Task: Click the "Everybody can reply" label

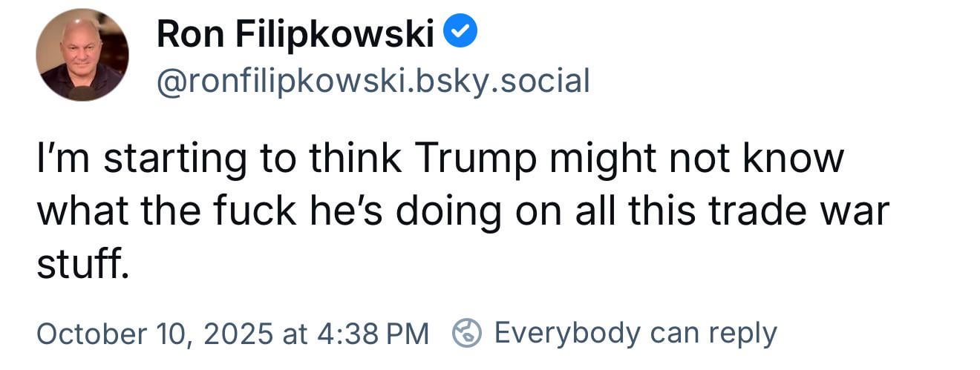Action: (635, 334)
